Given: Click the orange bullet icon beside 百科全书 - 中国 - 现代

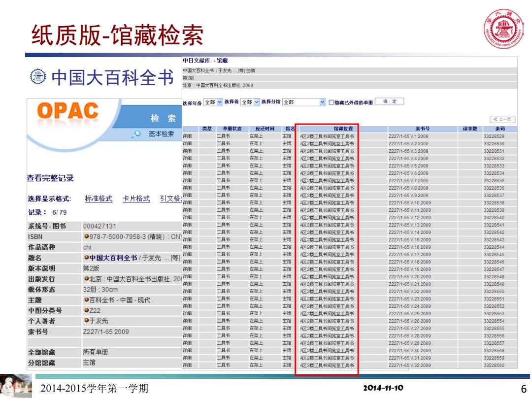Looking at the screenshot, I should 86,300.
